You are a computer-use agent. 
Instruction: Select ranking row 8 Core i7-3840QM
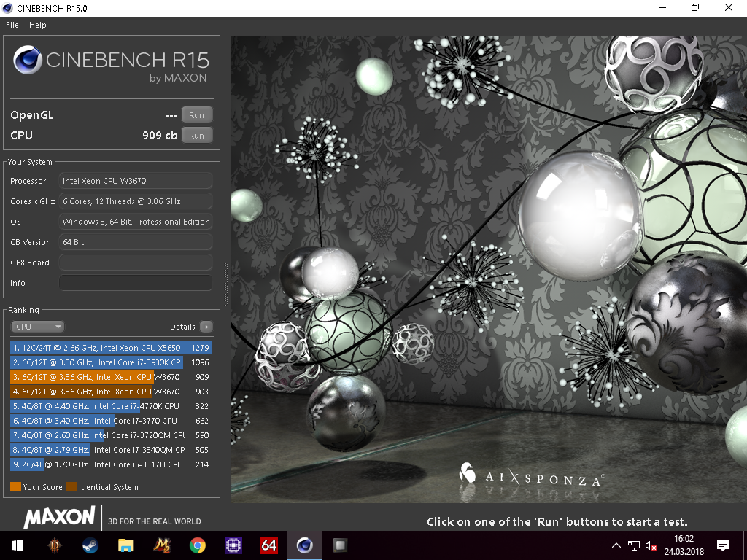111,450
